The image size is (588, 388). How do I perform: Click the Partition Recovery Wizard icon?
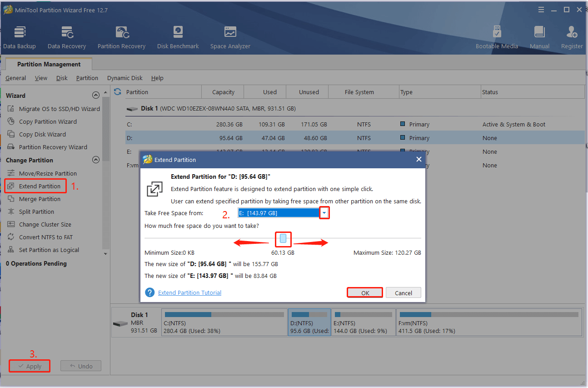11,147
